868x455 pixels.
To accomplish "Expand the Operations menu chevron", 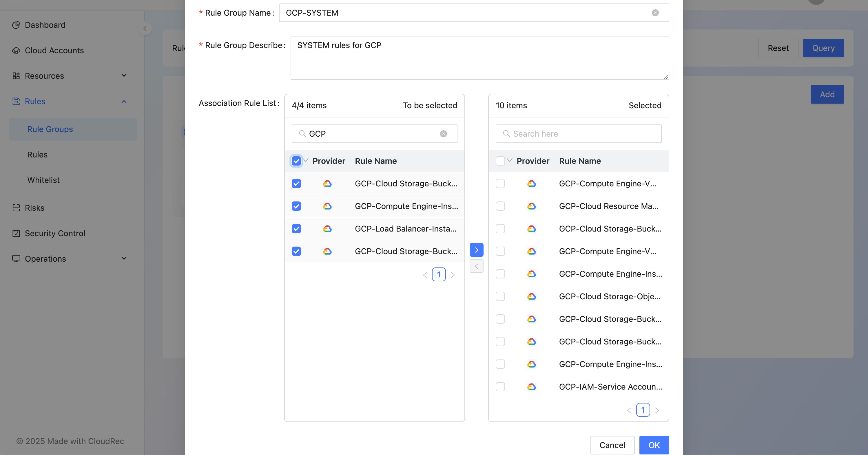I will point(124,258).
